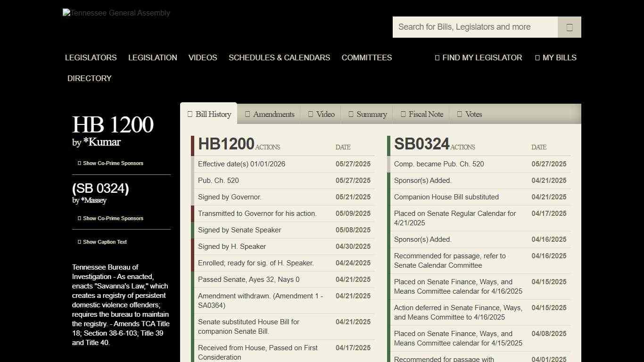Screen dimensions: 644x362
Task: Expand Show Co-Prime Sponsors for SB 0324
Action: click(x=111, y=218)
